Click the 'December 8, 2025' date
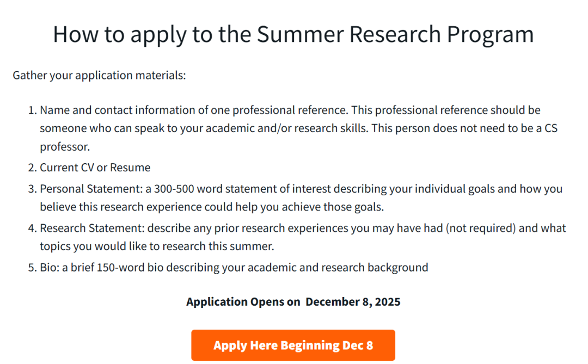The width and height of the screenshot is (588, 364). [353, 302]
